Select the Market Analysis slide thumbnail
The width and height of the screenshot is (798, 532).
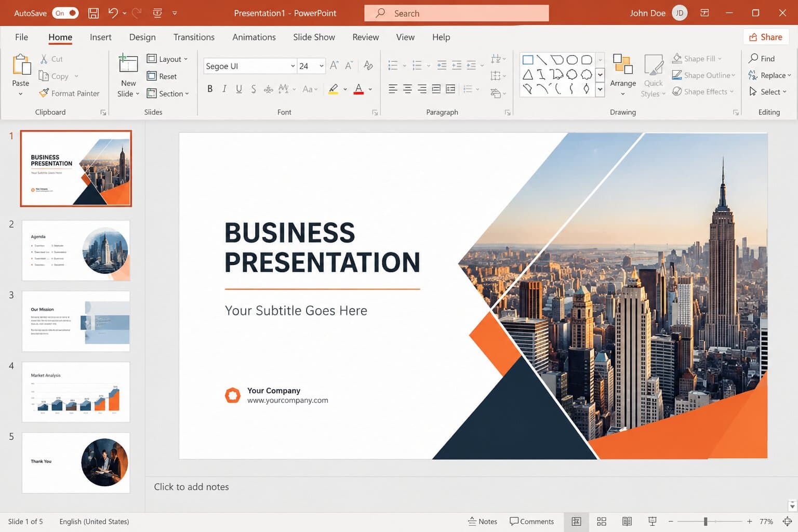click(75, 392)
